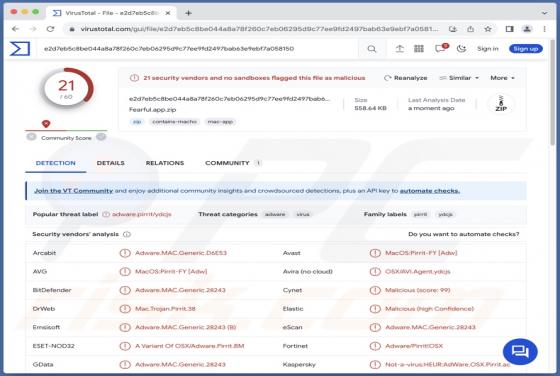This screenshot has width=560, height=376.
Task: Select the Fearful.app.zip file name
Action: click(x=152, y=110)
